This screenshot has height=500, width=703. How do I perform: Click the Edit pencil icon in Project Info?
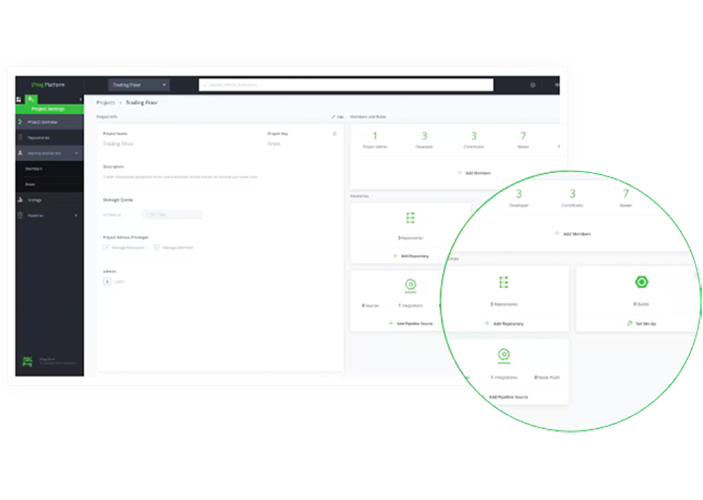tap(334, 117)
